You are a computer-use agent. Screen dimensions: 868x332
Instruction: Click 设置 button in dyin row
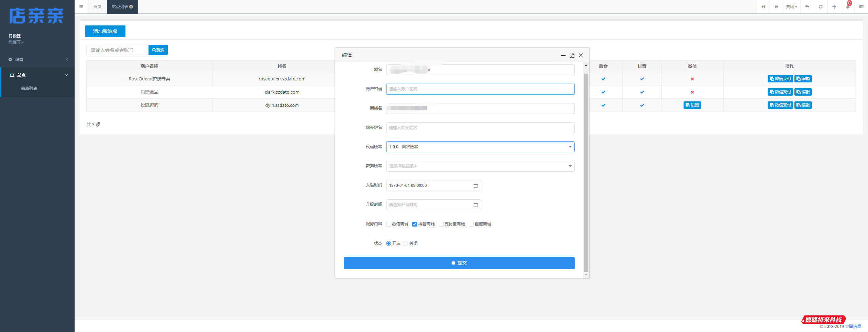pyautogui.click(x=692, y=105)
